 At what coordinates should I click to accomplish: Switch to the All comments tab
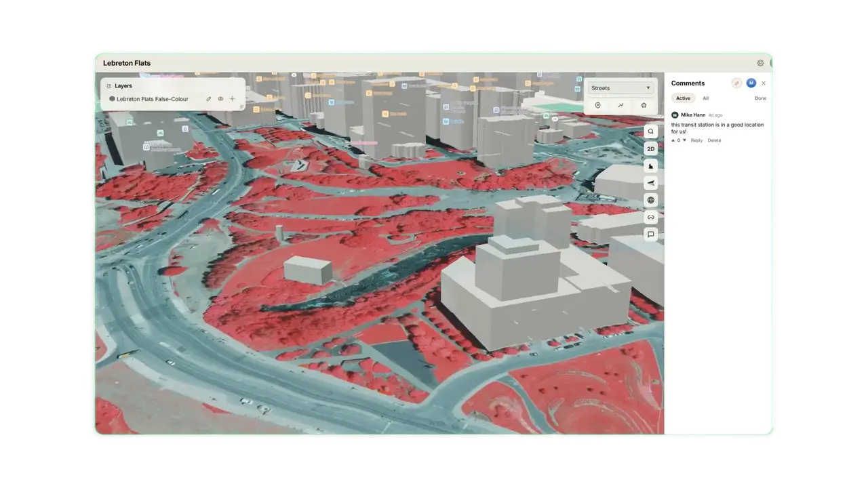click(705, 98)
